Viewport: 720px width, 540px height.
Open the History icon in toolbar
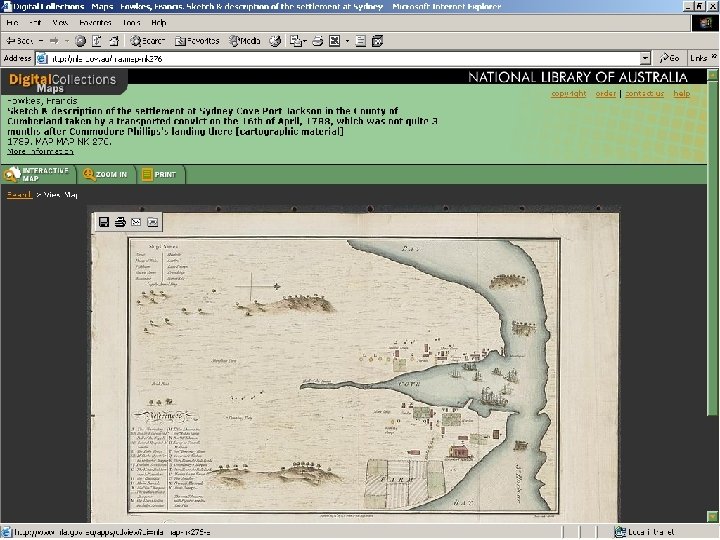coord(275,41)
